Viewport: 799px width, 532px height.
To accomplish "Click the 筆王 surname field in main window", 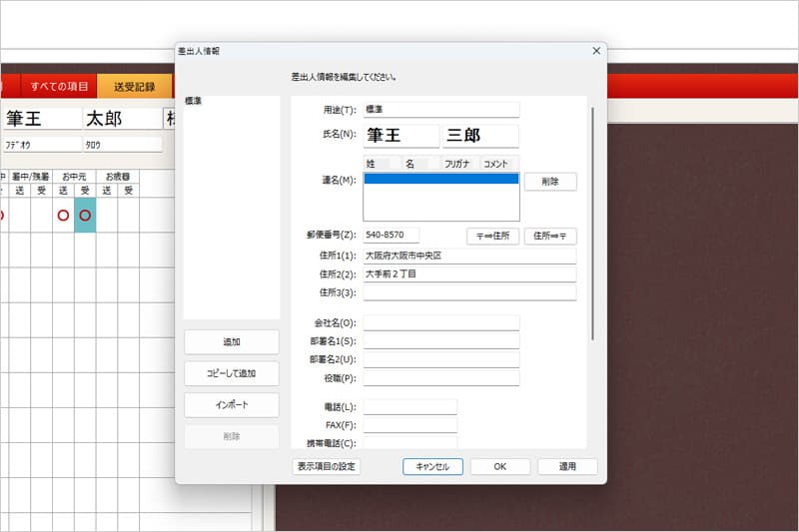I will [x=42, y=119].
